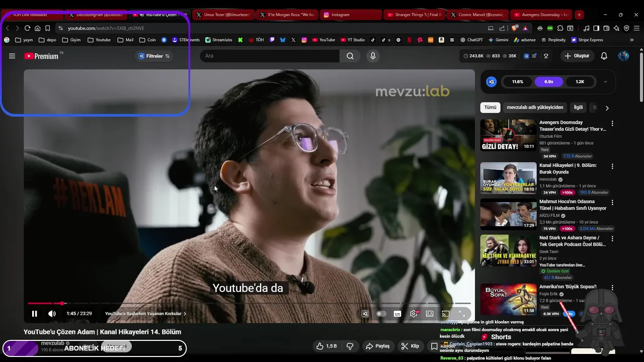This screenshot has width=644, height=362.
Task: Toggle theater mode
Action: [x=430, y=314]
